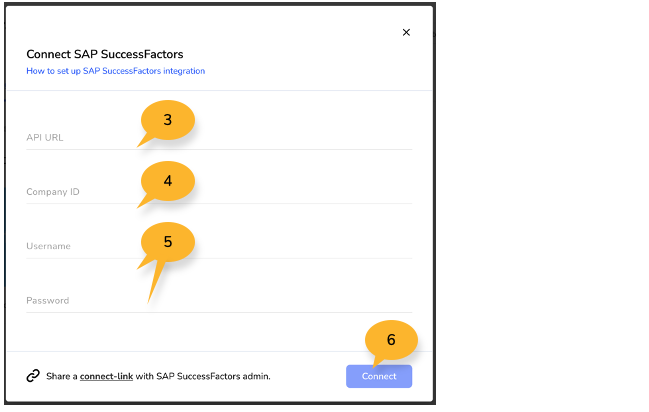Click empty header space right of dialog title

click(x=300, y=54)
